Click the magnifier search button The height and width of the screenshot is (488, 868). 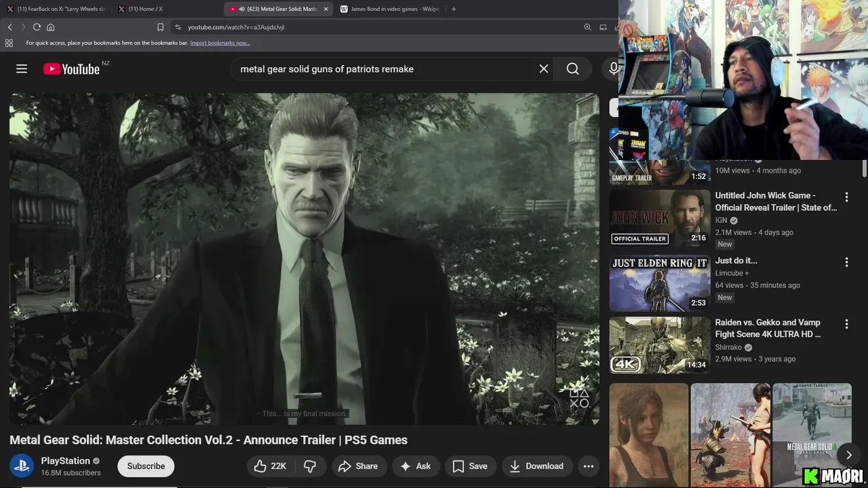click(x=572, y=69)
